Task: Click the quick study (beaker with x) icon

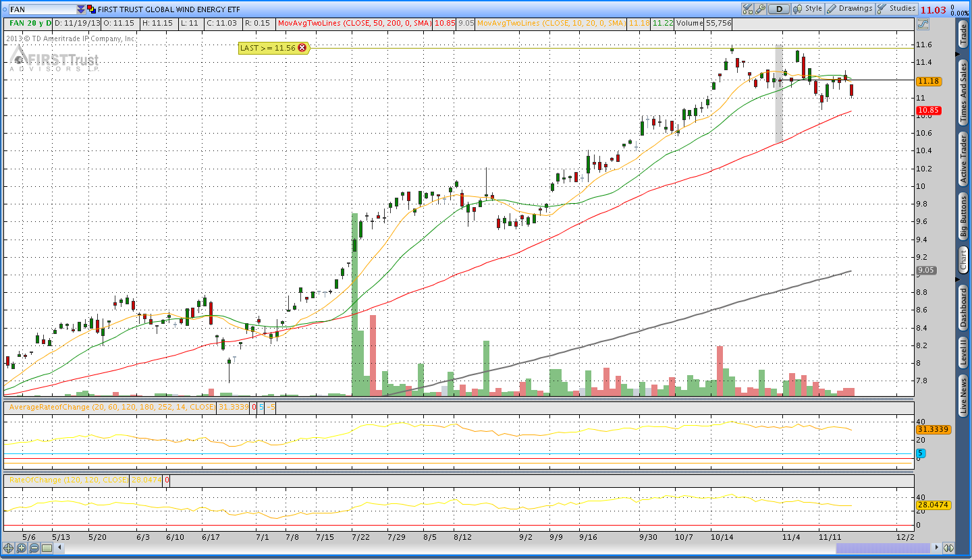Action: (x=748, y=9)
